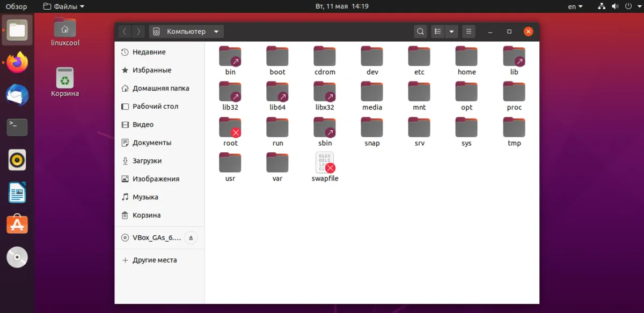The width and height of the screenshot is (644, 313).
Task: Open view options dropdown arrow
Action: (451, 32)
